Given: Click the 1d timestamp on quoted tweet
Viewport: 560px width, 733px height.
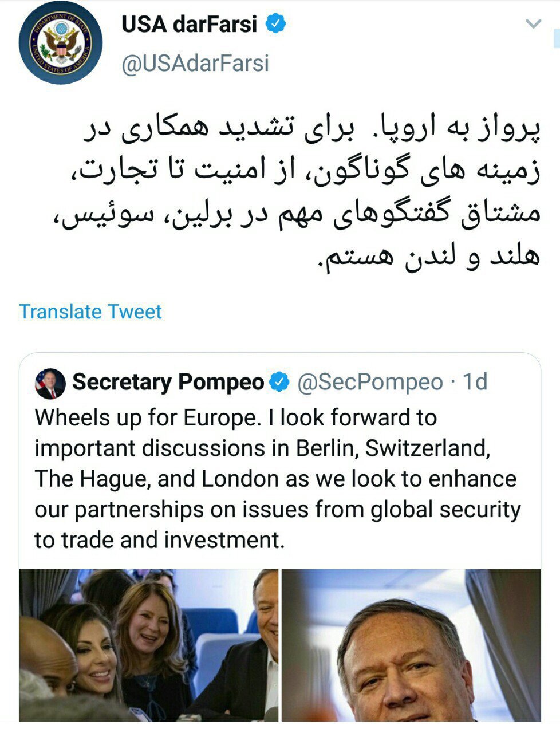Looking at the screenshot, I should click(475, 382).
